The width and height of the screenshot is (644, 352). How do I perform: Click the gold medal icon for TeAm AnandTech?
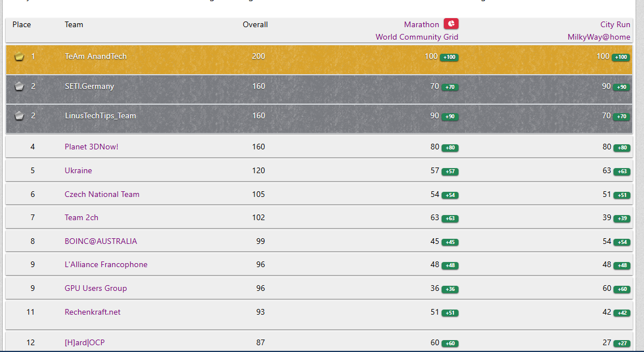[19, 57]
